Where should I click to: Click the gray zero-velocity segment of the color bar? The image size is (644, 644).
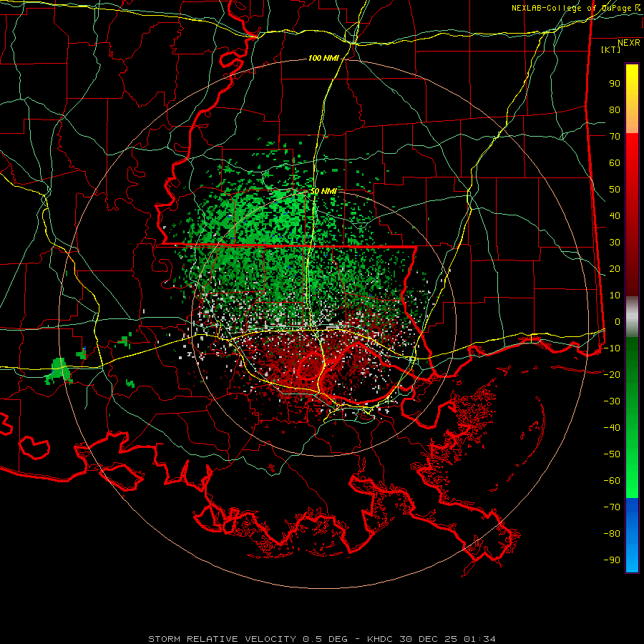click(632, 316)
